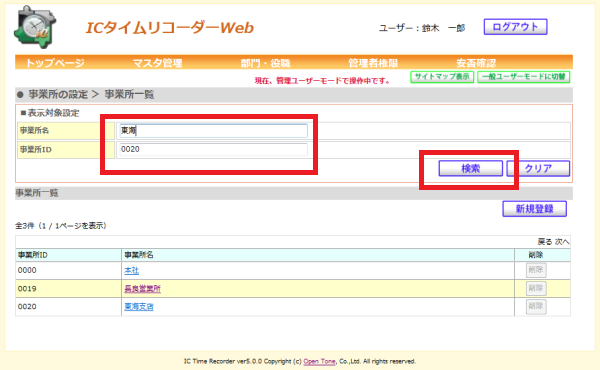Open the 部門・役職 menu
The image size is (600, 370).
pyautogui.click(x=266, y=63)
